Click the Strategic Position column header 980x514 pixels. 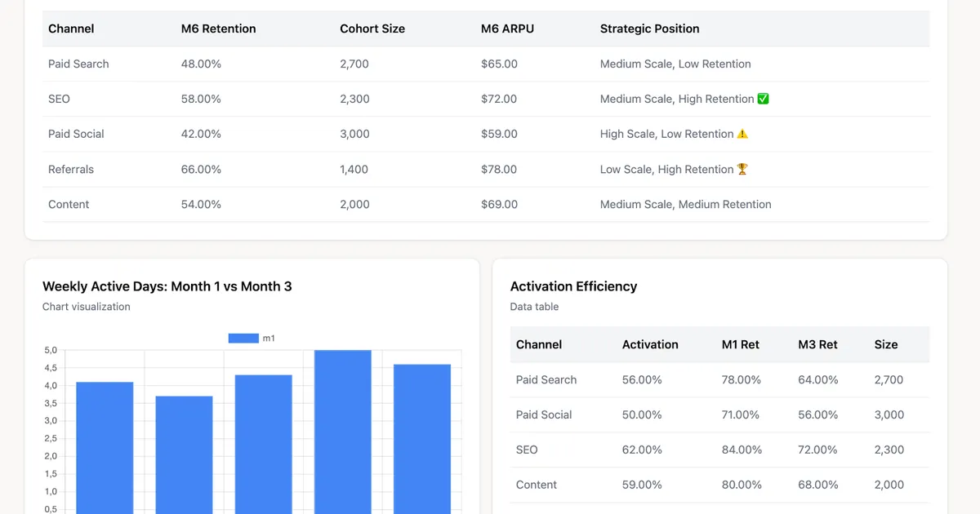click(x=650, y=29)
